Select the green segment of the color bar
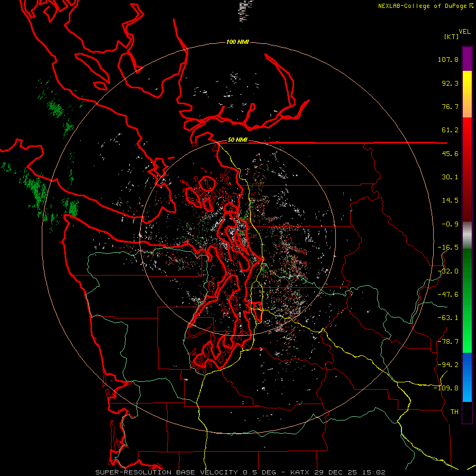The image size is (476, 476). (467, 300)
